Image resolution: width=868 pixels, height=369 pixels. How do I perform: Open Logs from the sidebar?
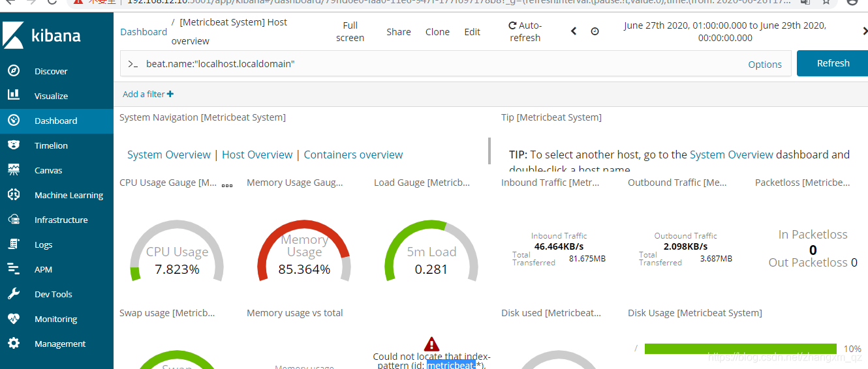pos(43,244)
